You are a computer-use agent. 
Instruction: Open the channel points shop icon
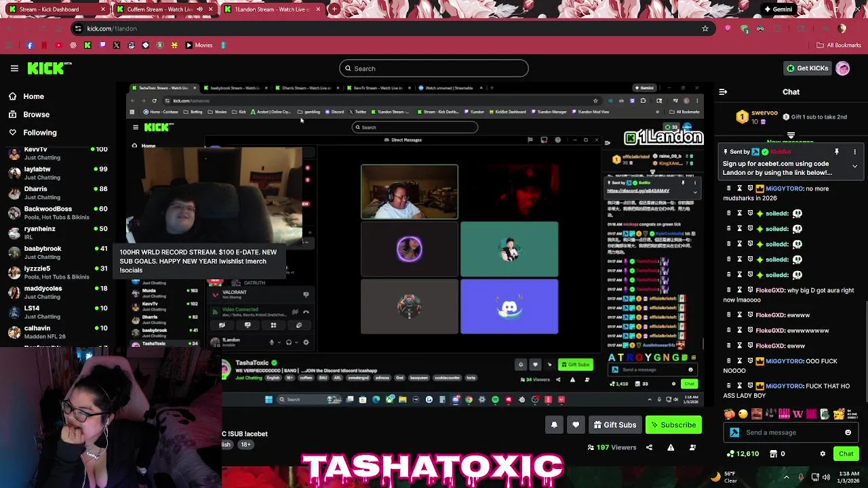774,453
